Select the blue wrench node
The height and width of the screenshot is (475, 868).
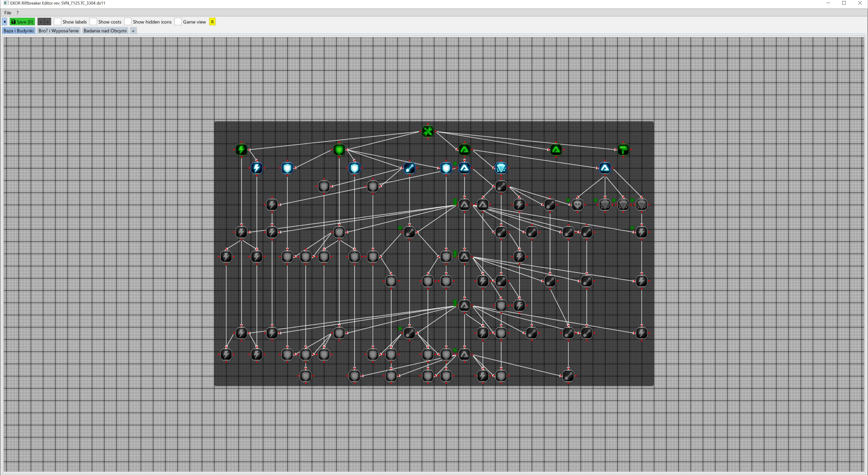pyautogui.click(x=409, y=168)
